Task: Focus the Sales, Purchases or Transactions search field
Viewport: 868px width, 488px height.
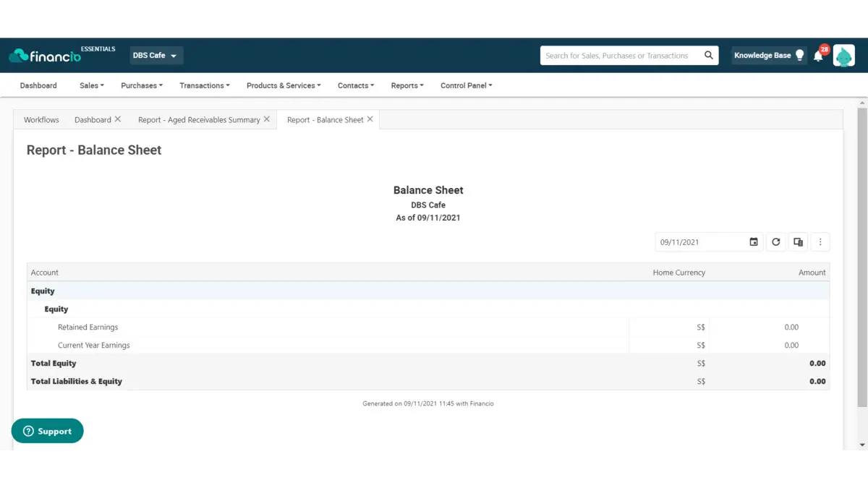Action: pos(620,56)
